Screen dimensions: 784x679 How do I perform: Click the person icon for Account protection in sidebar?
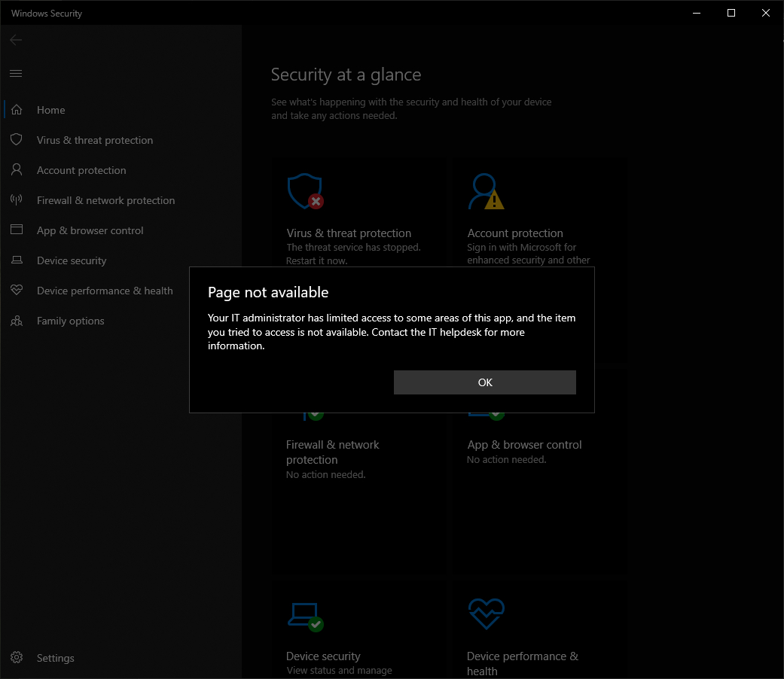(x=17, y=170)
